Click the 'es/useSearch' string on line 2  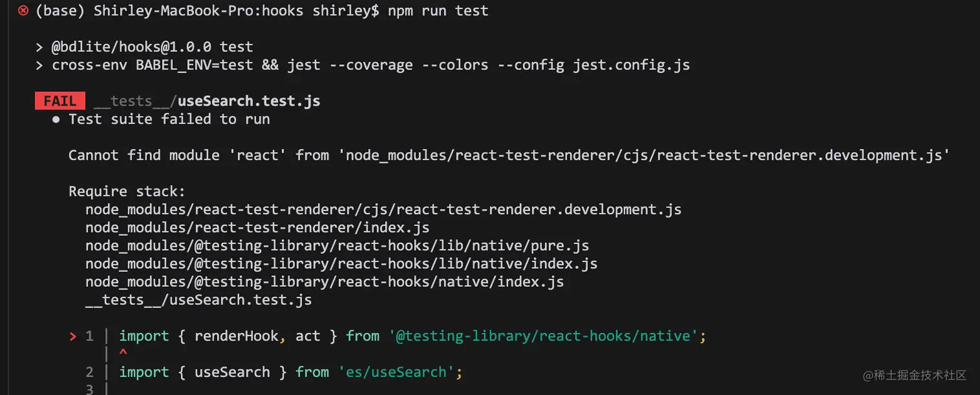click(396, 372)
